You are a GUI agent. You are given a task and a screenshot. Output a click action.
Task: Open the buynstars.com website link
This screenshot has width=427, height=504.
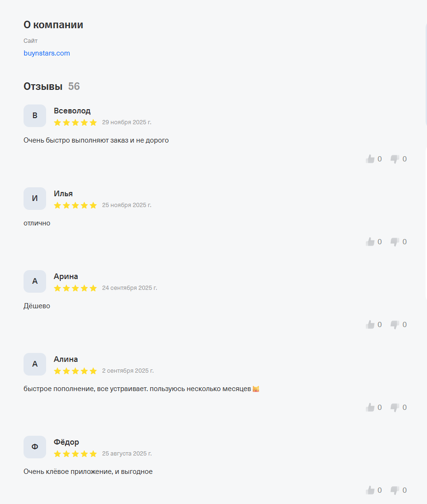tap(47, 53)
